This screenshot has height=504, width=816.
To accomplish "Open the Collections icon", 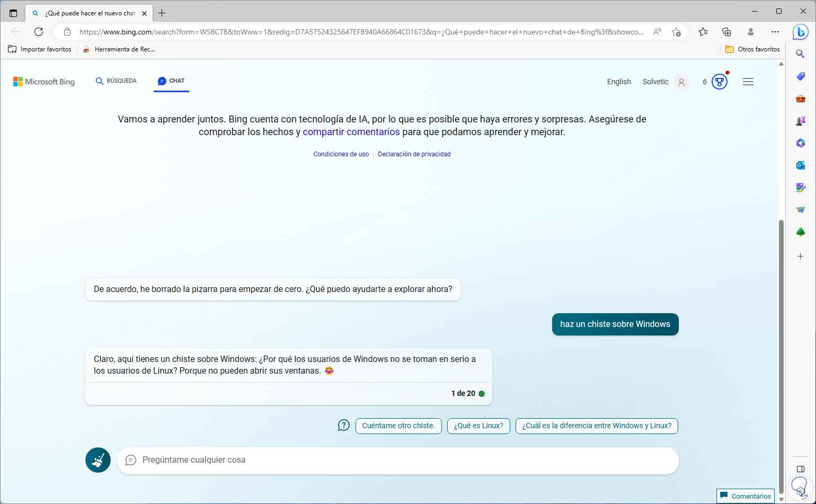I will click(727, 32).
